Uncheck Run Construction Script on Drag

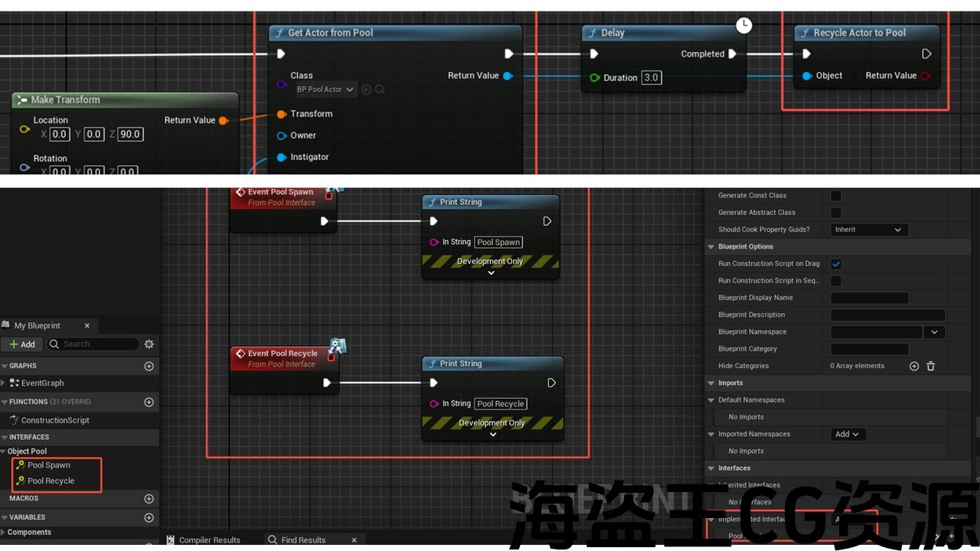(x=836, y=264)
